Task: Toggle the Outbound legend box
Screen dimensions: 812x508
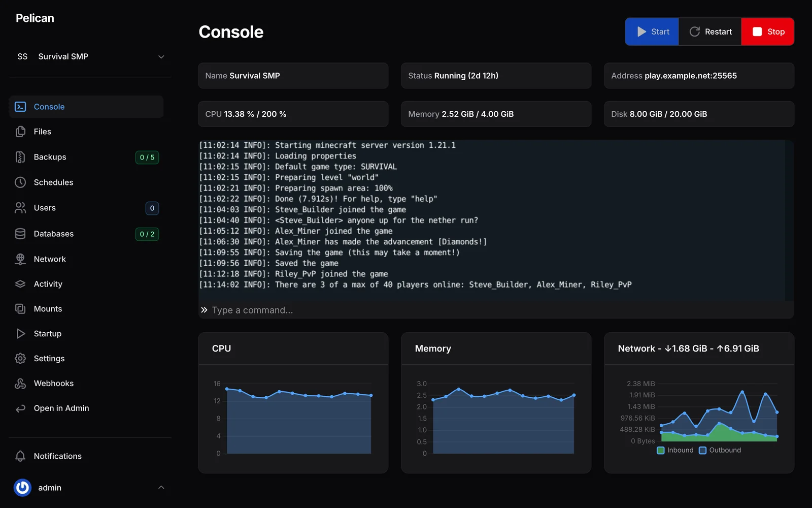Action: point(703,451)
